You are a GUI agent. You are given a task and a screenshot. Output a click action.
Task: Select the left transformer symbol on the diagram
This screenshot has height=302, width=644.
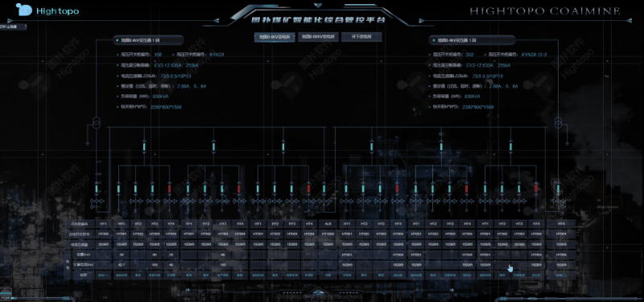(x=96, y=123)
